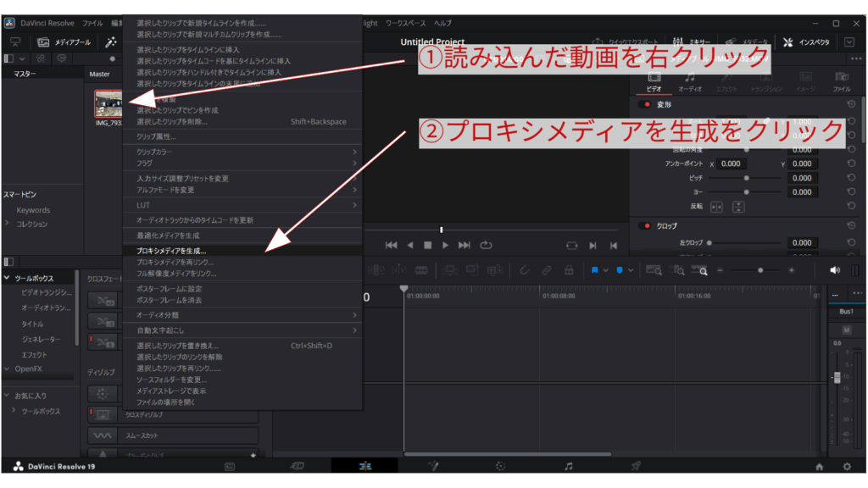The image size is (868, 488).
Task: Select the ファイル inspector tab
Action: point(842,81)
